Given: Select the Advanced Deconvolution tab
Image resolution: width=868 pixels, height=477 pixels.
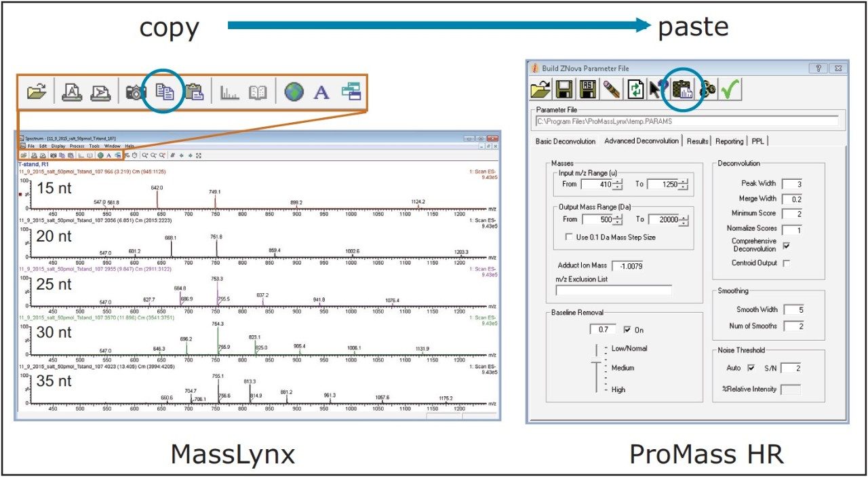Looking at the screenshot, I should click(642, 140).
